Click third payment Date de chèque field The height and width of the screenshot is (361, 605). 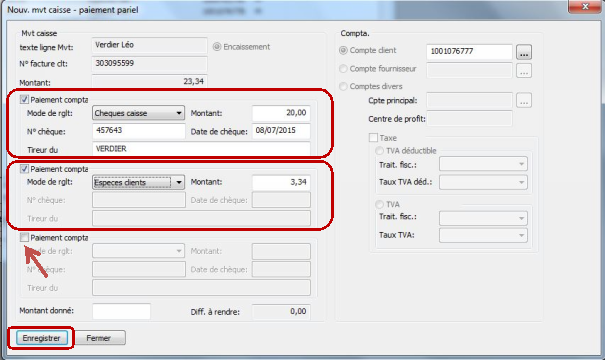(x=281, y=269)
